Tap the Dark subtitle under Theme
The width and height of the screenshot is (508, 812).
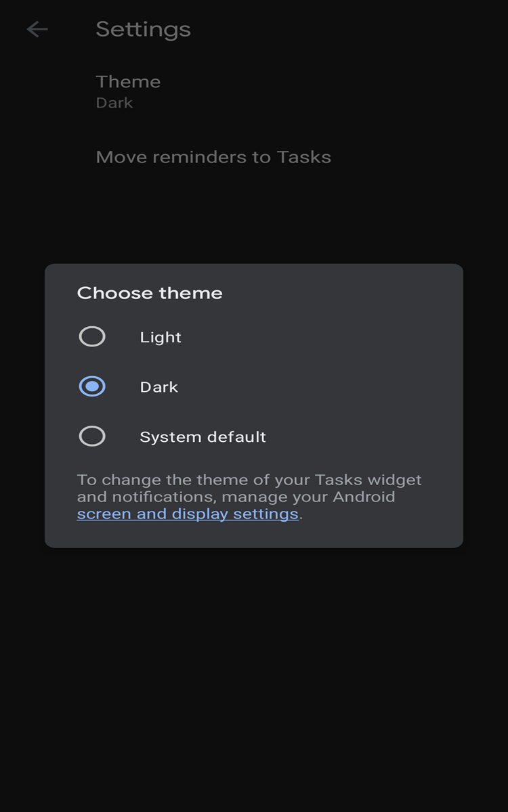tap(114, 102)
